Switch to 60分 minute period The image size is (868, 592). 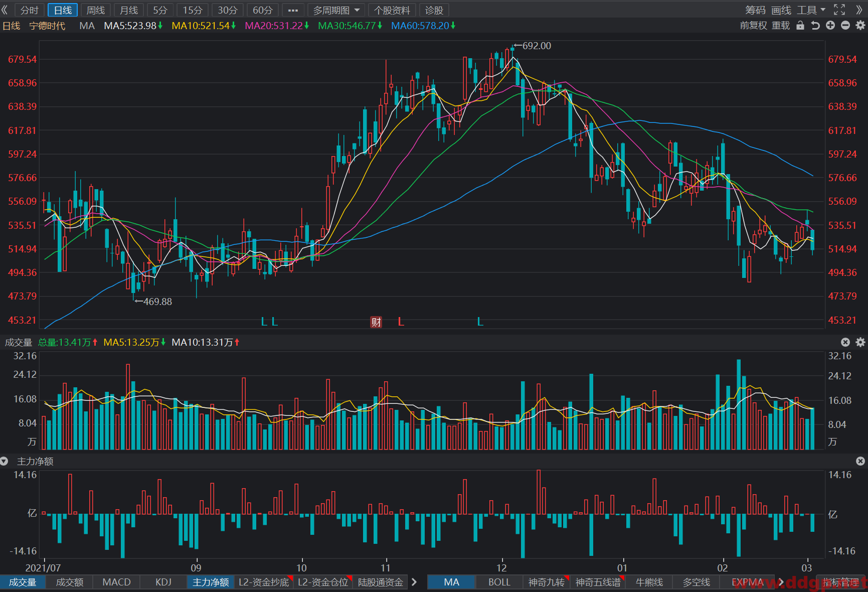point(263,10)
